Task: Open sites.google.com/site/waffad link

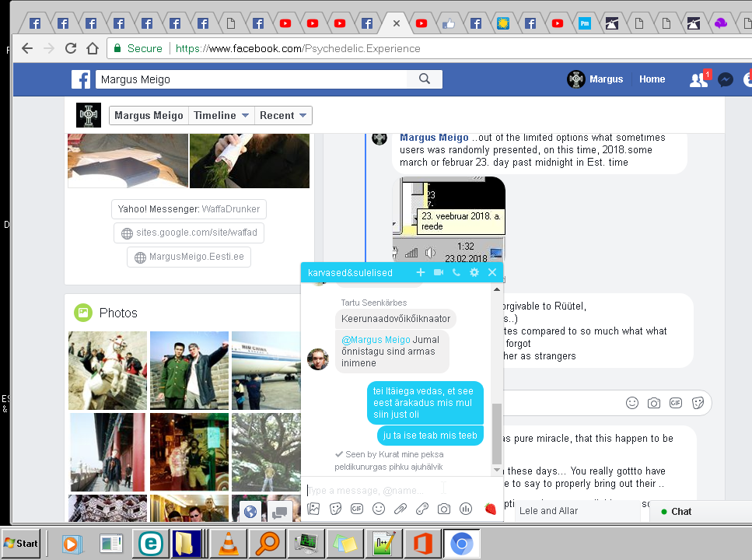Action: [189, 233]
